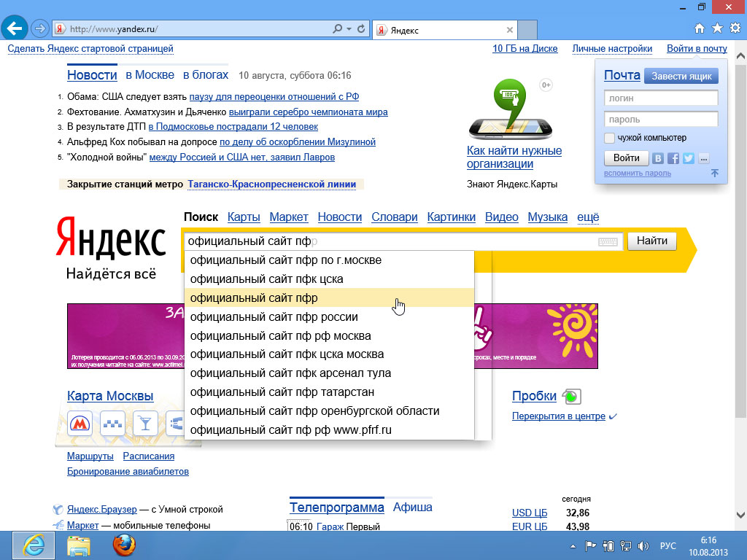Show more social login options
This screenshot has height=560, width=747.
click(x=704, y=158)
